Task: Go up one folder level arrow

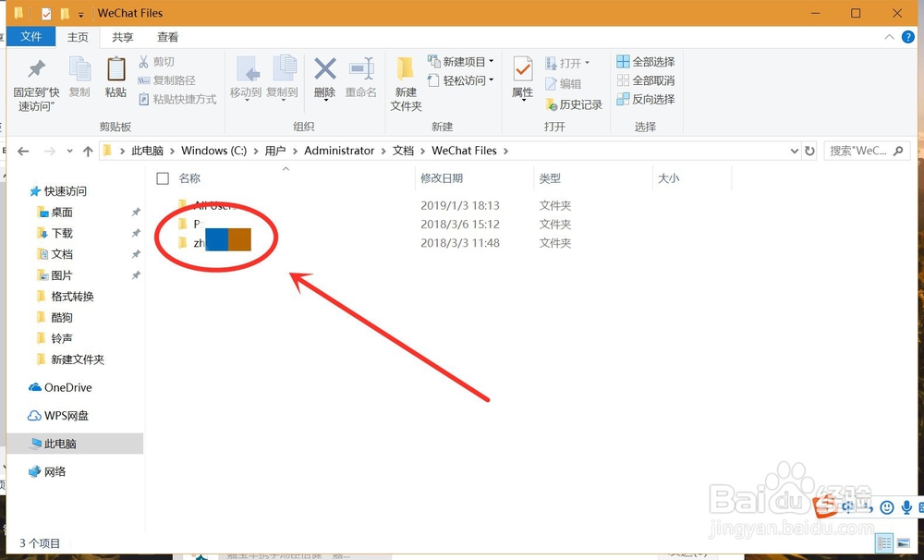Action: point(88,151)
